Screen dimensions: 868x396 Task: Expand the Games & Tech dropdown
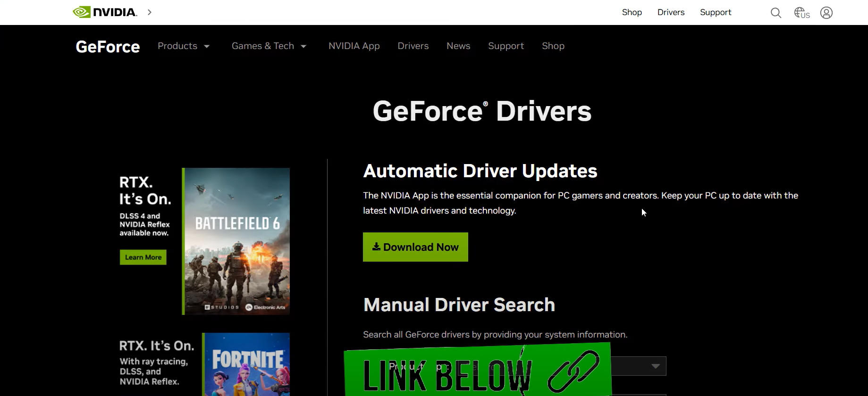tap(269, 46)
